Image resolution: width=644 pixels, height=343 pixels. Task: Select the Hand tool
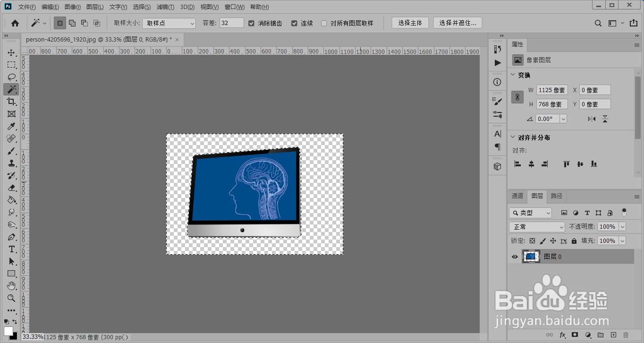pos(11,286)
